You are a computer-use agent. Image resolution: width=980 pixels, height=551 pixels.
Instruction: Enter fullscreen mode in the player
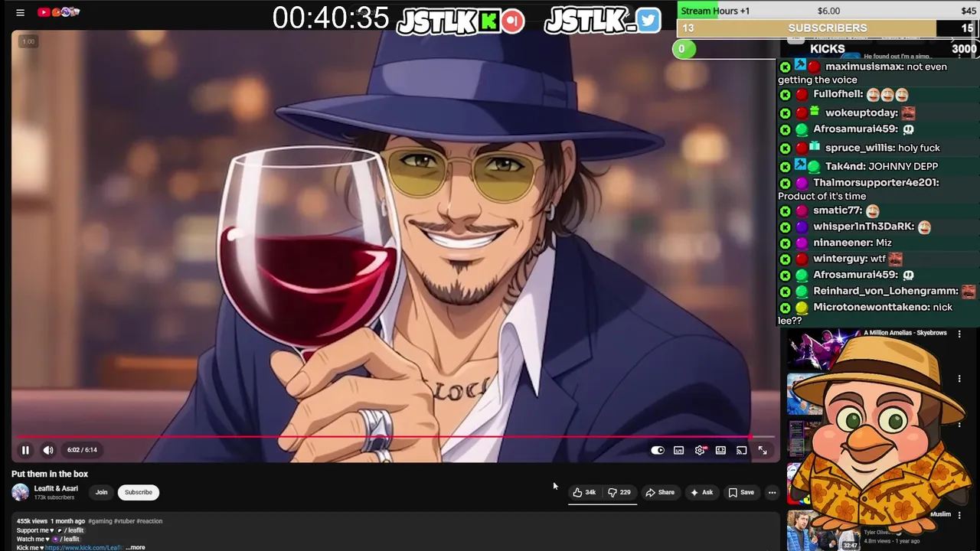coord(763,450)
